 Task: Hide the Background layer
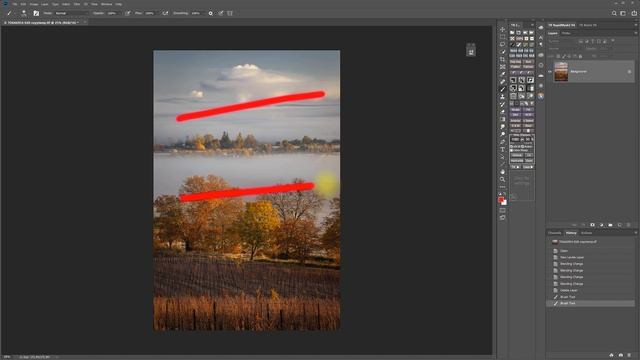tap(550, 71)
